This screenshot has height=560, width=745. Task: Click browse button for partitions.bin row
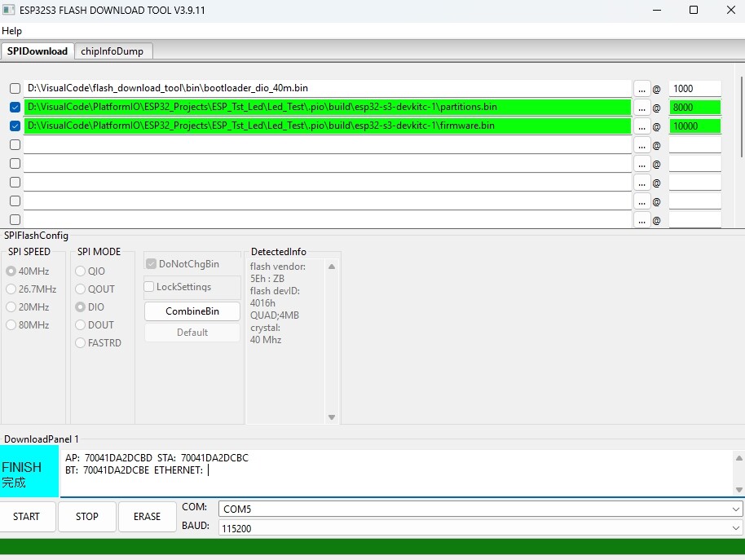pos(641,108)
